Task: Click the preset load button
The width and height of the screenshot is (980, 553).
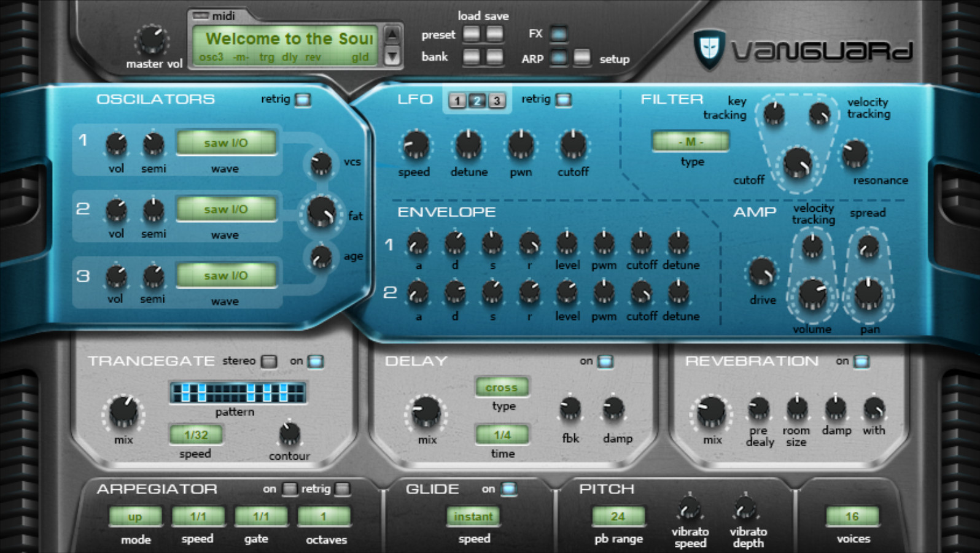Action: (x=472, y=34)
